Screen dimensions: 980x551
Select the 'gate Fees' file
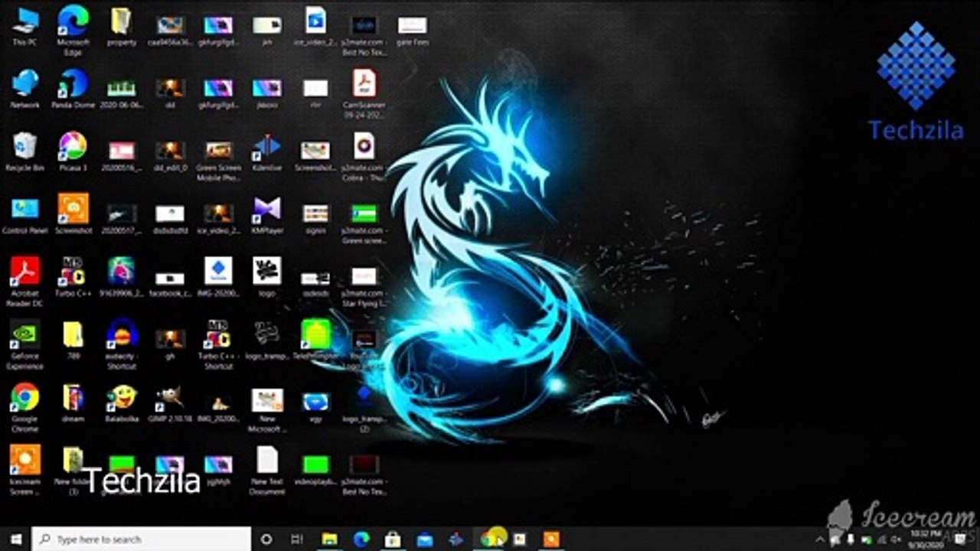[413, 31]
